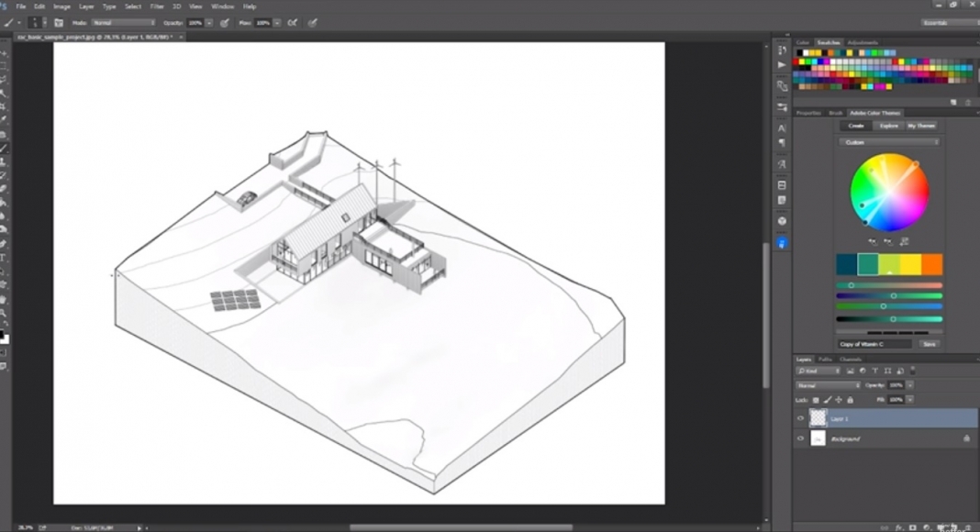The height and width of the screenshot is (532, 980).
Task: Select the Crop tool in the toolbar
Action: click(4, 106)
